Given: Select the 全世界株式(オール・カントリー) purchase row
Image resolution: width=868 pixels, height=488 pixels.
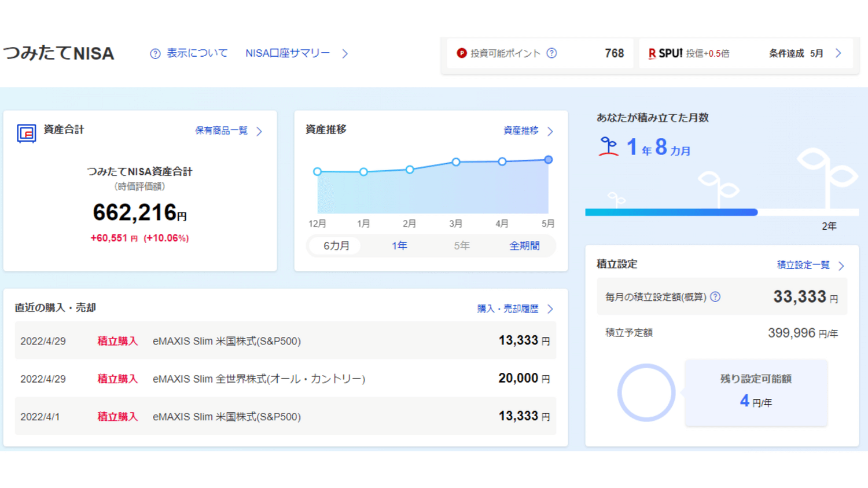Looking at the screenshot, I should (285, 378).
